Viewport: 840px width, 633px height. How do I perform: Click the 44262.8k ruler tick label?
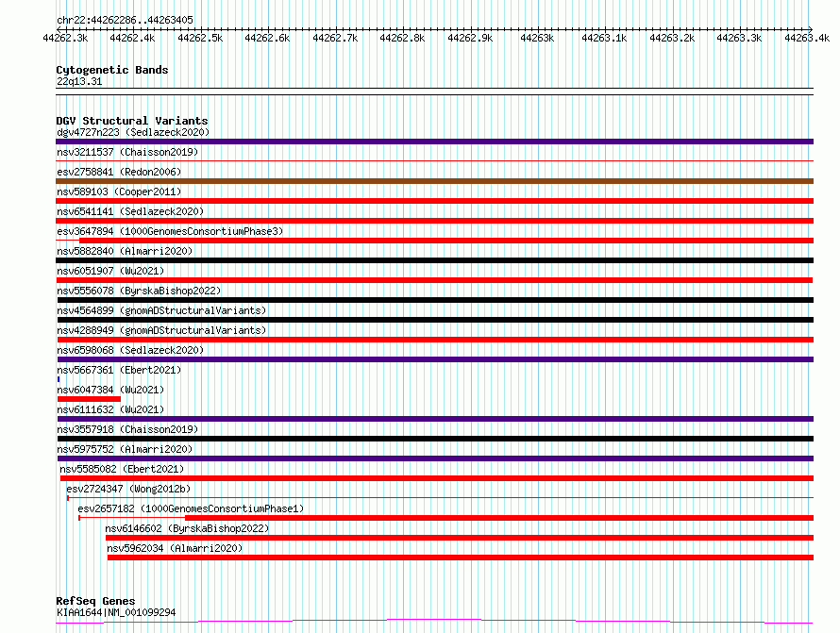(x=402, y=38)
